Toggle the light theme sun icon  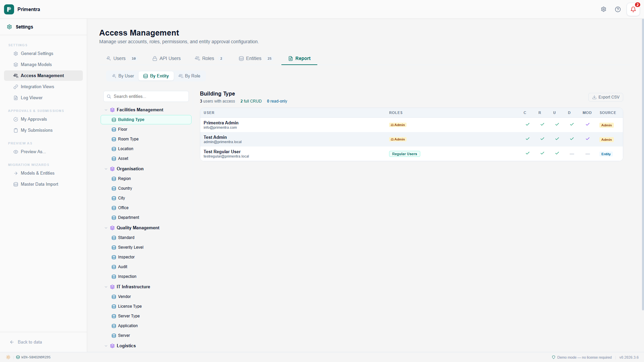[8, 357]
